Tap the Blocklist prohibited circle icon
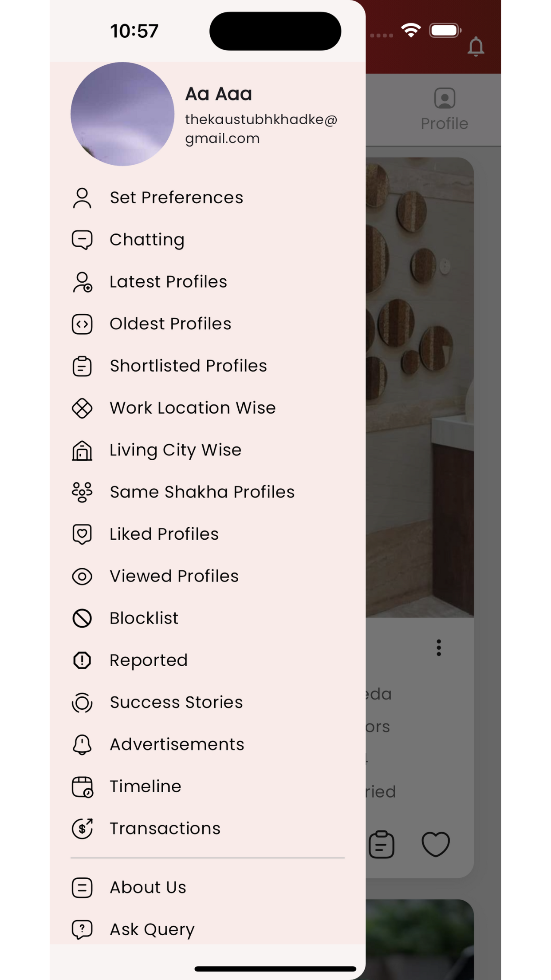Image resolution: width=551 pixels, height=980 pixels. (x=82, y=618)
